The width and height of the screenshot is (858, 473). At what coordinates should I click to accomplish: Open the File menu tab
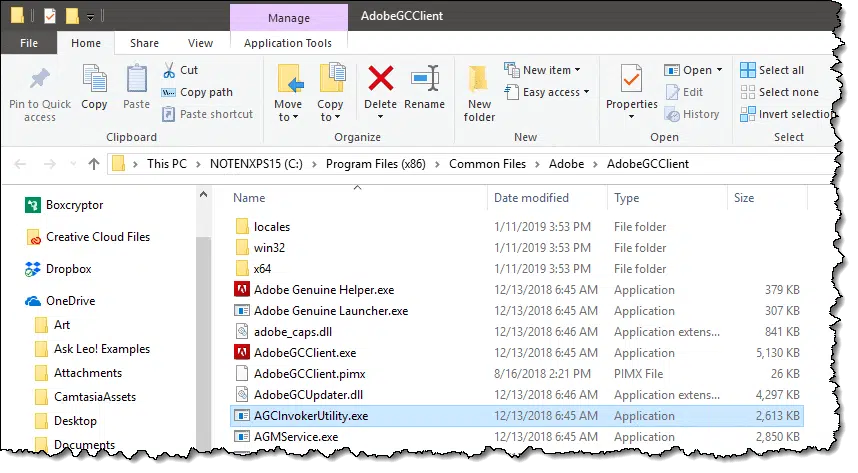coord(29,43)
